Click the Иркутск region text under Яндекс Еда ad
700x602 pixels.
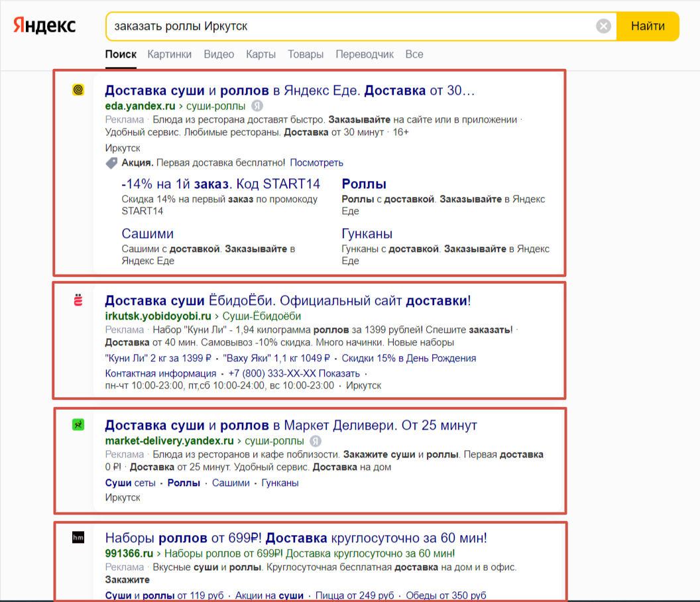pos(123,149)
